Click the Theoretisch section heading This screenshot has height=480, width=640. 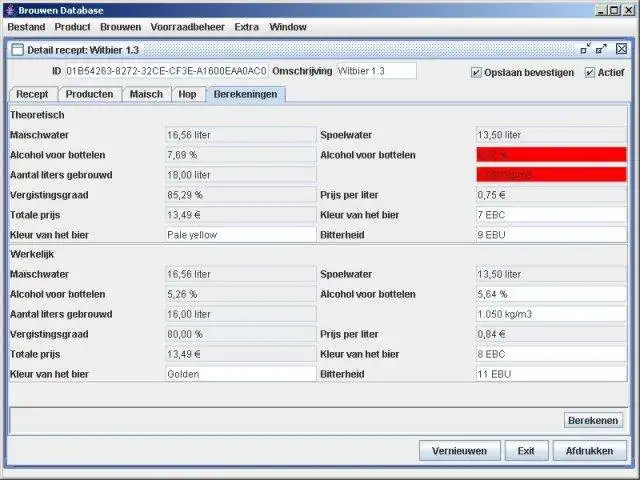tap(37, 115)
